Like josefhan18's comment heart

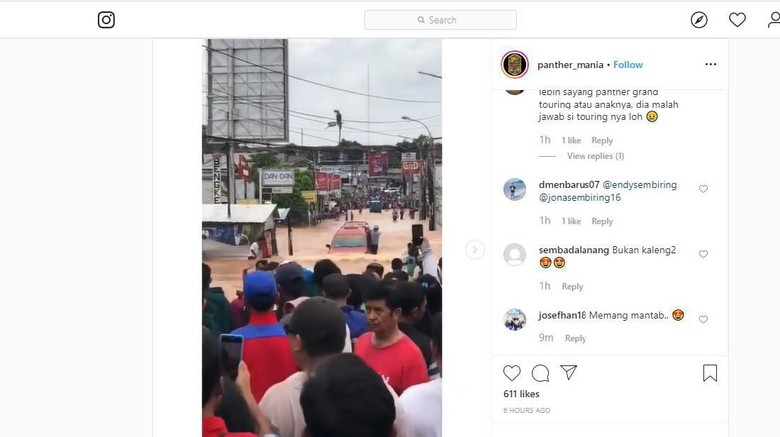point(703,319)
